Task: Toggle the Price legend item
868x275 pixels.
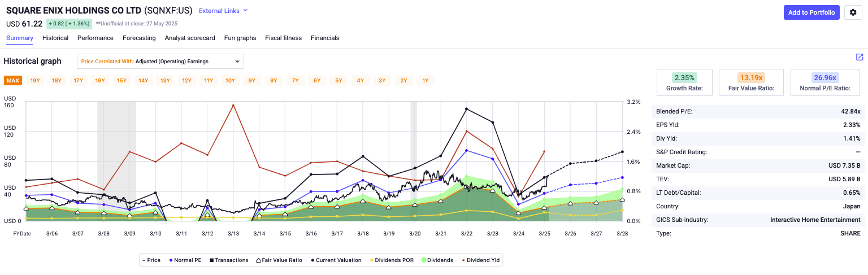Action: (151, 260)
